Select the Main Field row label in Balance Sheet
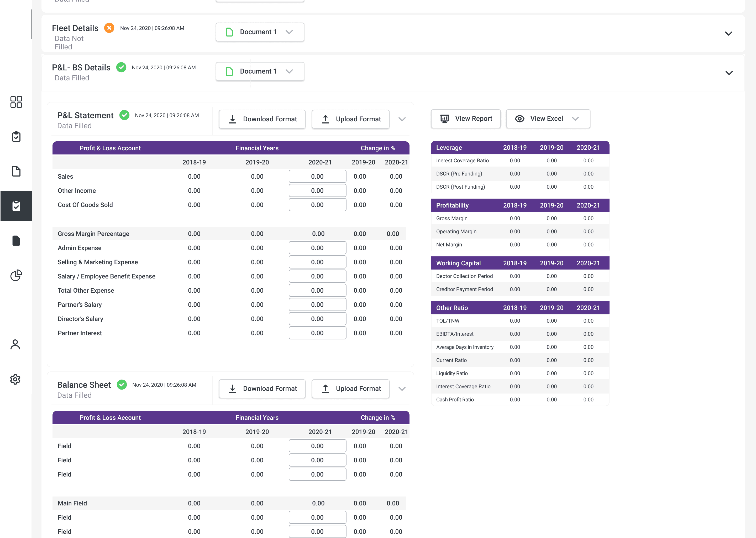The height and width of the screenshot is (538, 756). pyautogui.click(x=72, y=503)
